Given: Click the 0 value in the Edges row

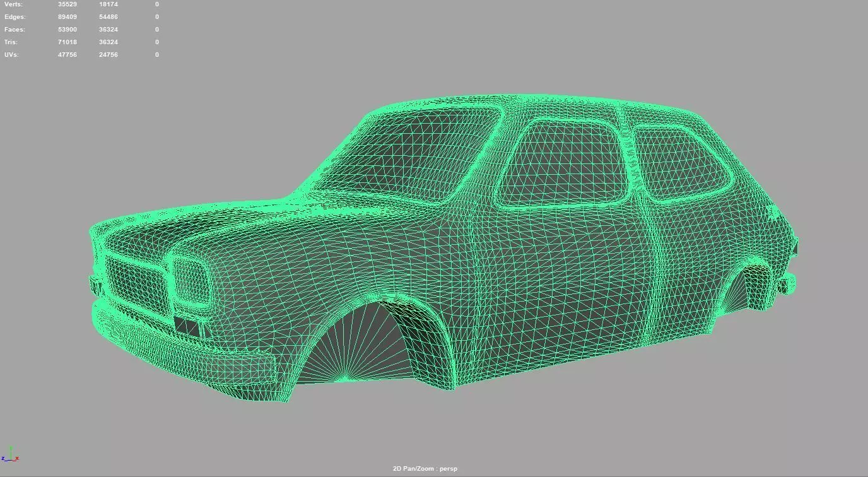Looking at the screenshot, I should 157,17.
